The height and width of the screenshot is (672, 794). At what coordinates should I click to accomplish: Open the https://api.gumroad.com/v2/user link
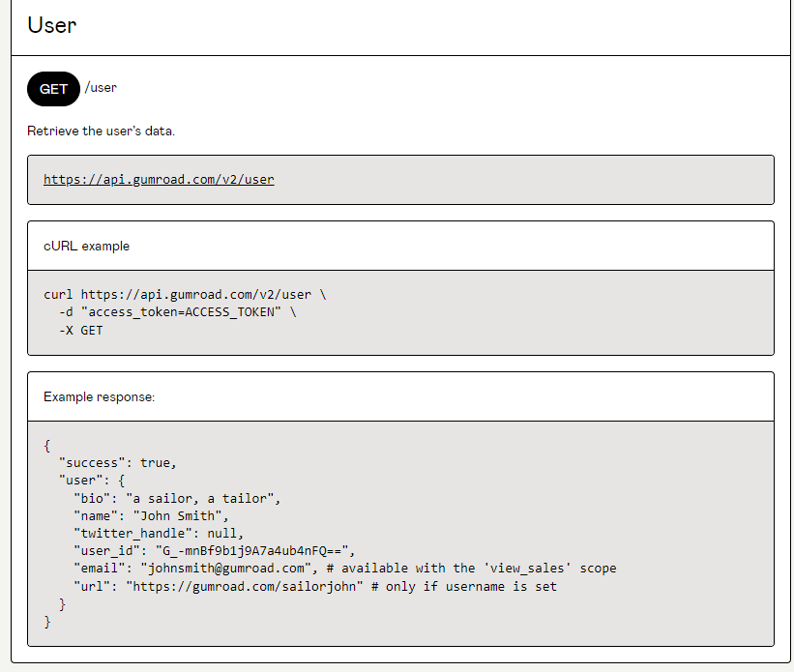click(159, 179)
